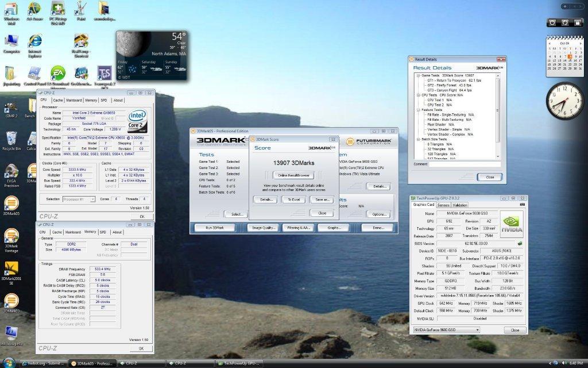Click the Details button in 3DMark Score dialog
This screenshot has width=588, height=368.
point(266,200)
